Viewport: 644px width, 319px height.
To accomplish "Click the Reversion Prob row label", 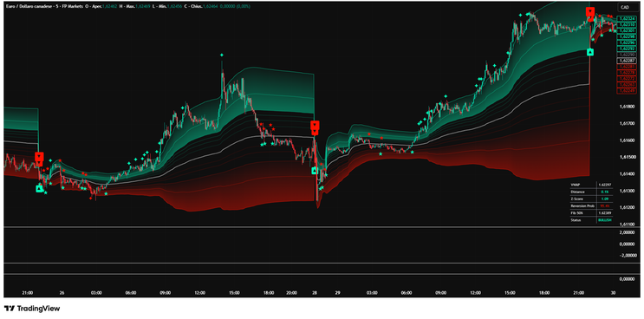I will pos(582,205).
